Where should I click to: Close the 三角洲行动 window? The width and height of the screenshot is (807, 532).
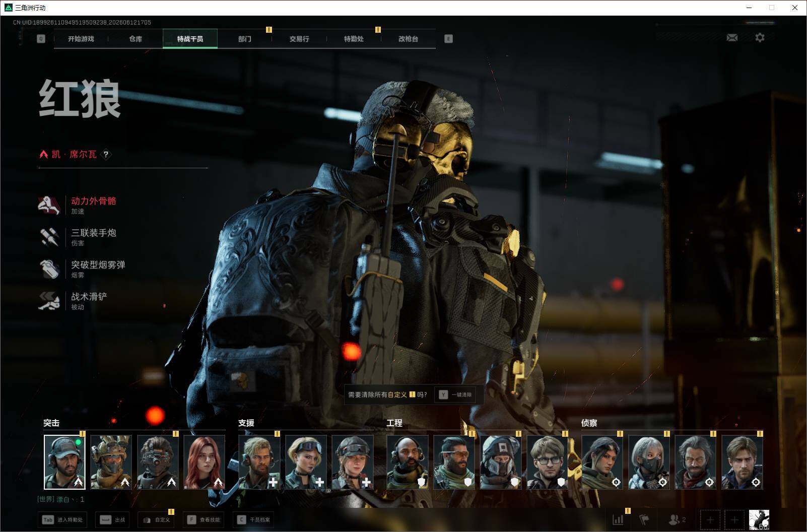coord(795,8)
